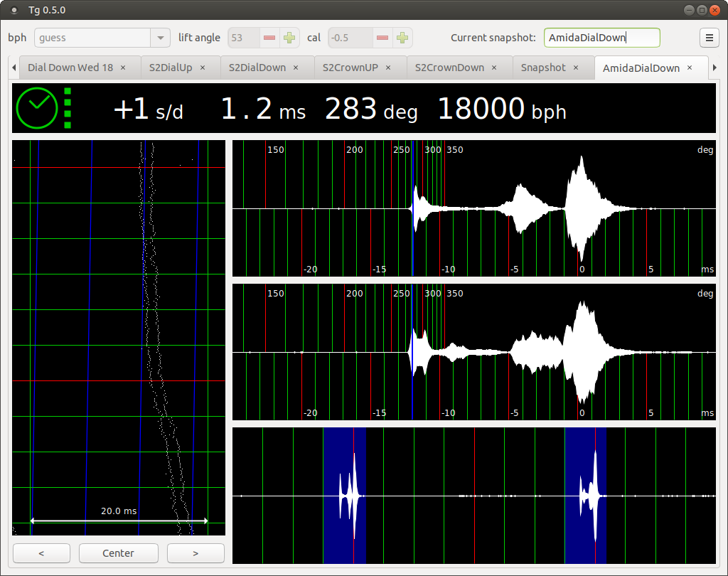
Task: Click the Center button
Action: [x=119, y=553]
